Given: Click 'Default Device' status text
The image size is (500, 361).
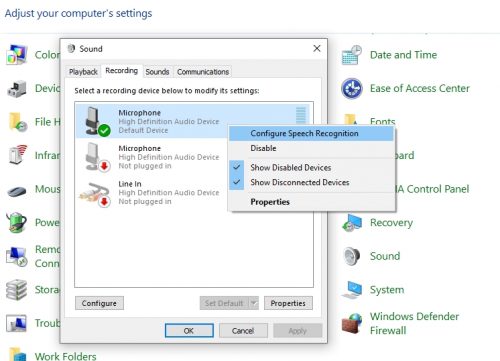Looking at the screenshot, I should coord(143,130).
